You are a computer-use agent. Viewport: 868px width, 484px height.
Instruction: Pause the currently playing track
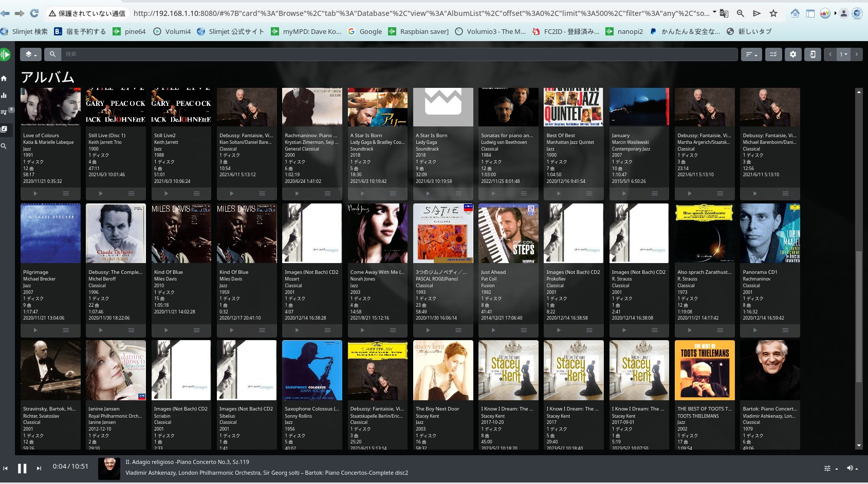click(x=22, y=468)
